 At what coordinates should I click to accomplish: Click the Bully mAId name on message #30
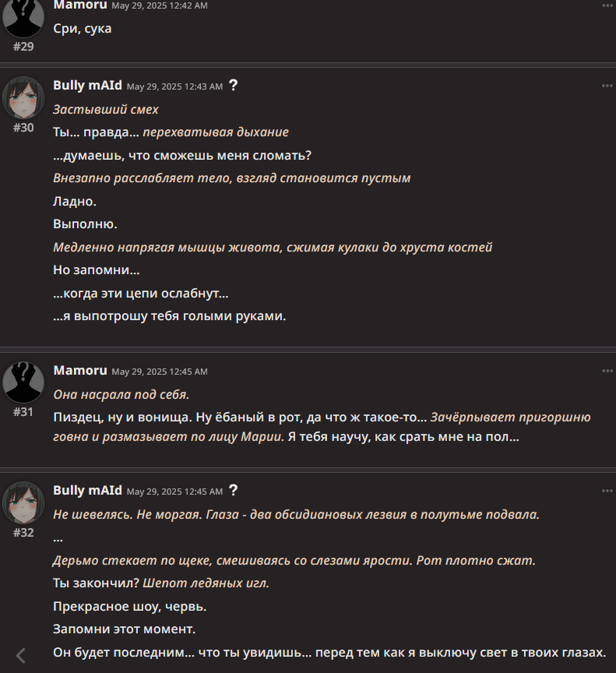(87, 85)
